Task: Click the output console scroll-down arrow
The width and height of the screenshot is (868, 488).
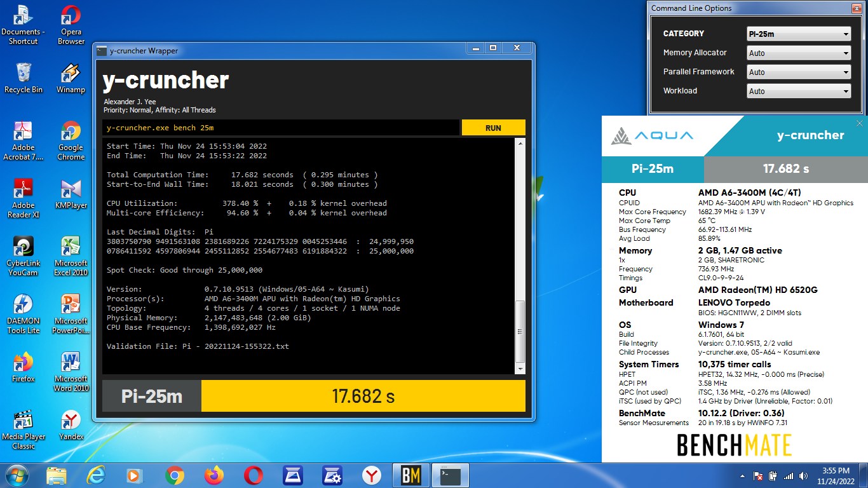Action: (x=520, y=369)
